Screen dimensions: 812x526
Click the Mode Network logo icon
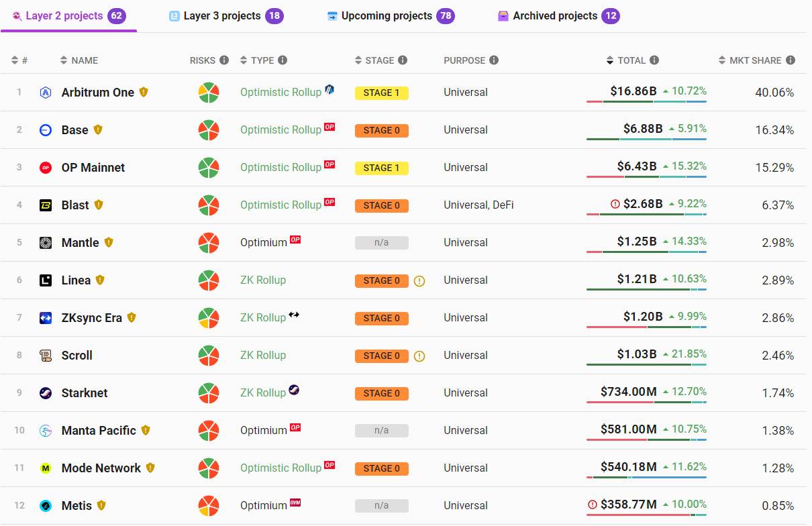tap(46, 468)
